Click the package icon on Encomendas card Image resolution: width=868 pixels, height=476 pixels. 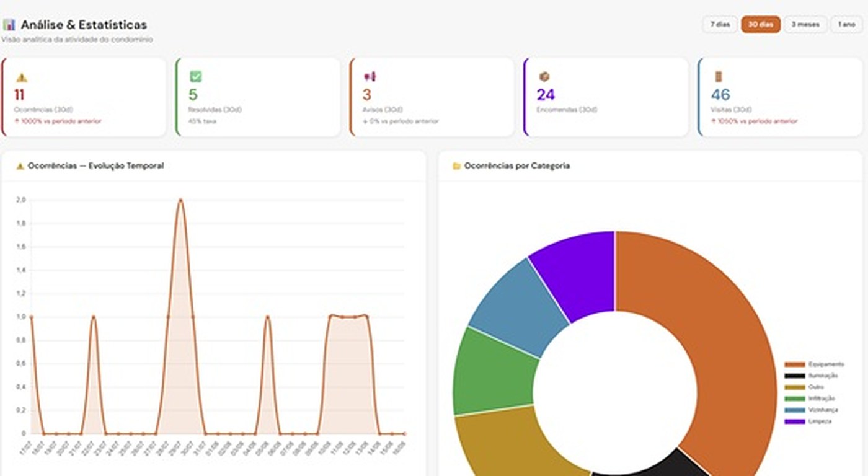click(x=544, y=77)
